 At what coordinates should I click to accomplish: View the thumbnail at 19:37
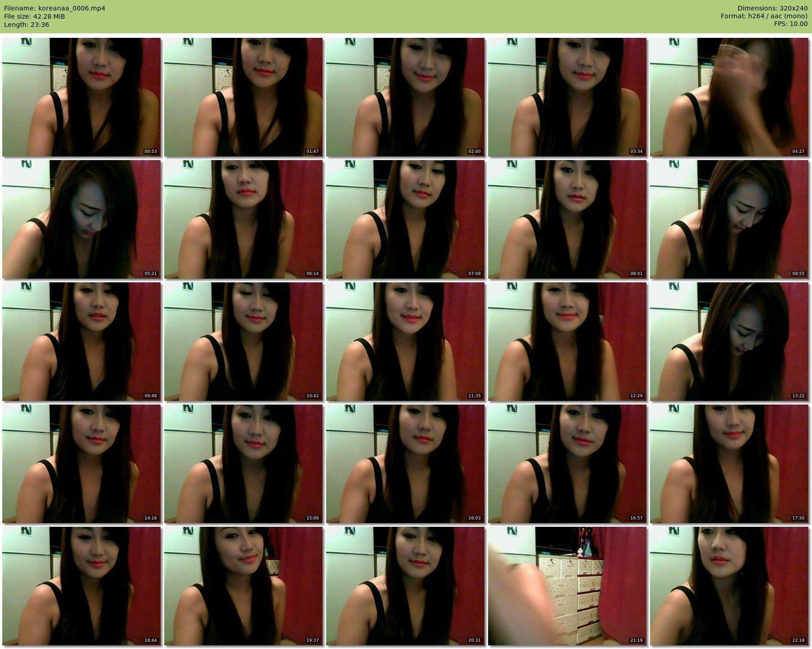pyautogui.click(x=243, y=586)
